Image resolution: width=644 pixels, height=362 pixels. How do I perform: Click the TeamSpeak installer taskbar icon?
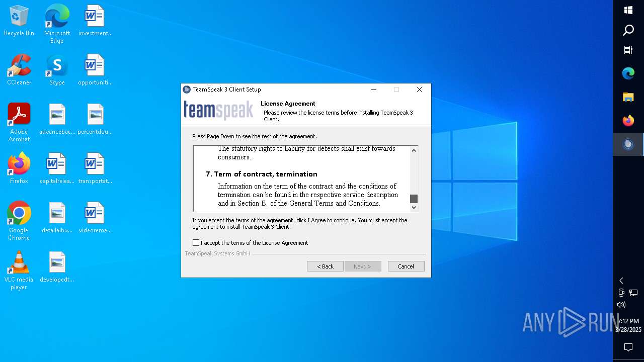(628, 144)
